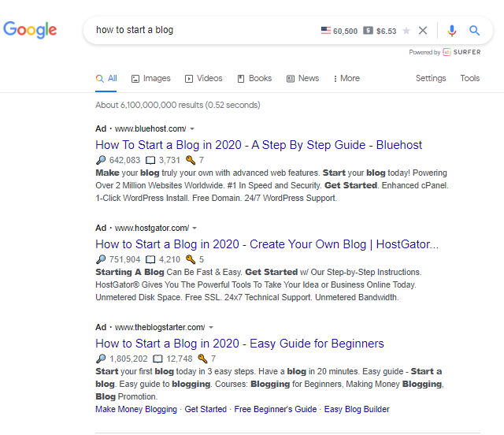Click the $6.53 CPC value
The height and width of the screenshot is (435, 504).
pos(387,32)
